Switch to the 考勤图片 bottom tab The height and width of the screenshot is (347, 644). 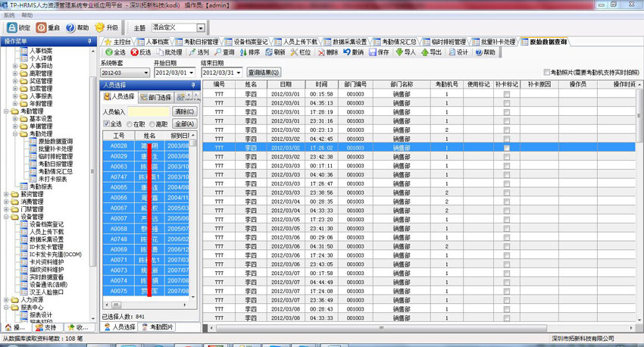point(157,327)
